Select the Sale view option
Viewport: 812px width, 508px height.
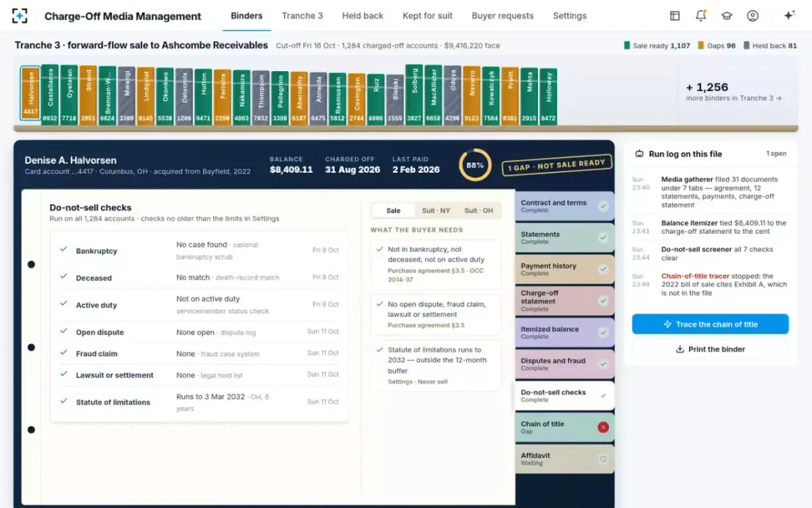point(393,211)
